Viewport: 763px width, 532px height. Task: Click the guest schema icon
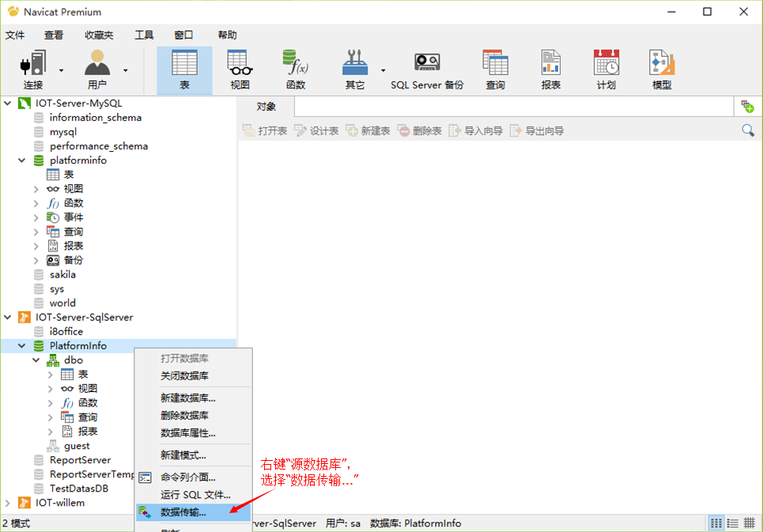[x=52, y=445]
